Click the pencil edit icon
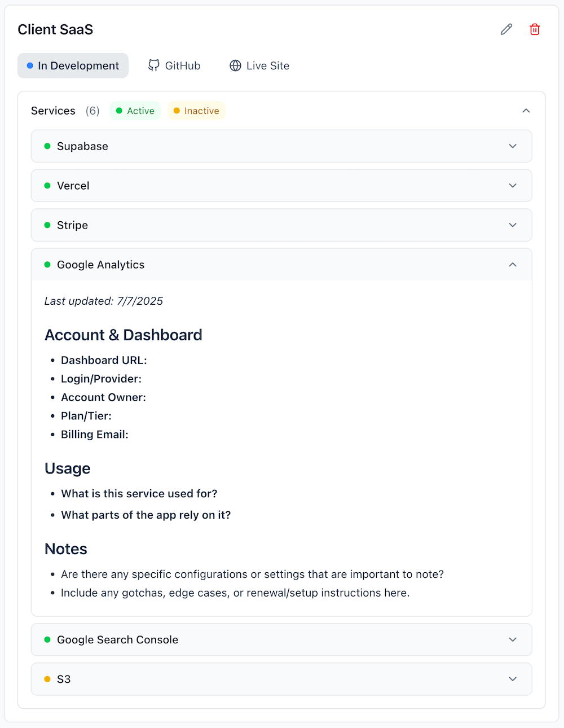 click(x=506, y=29)
